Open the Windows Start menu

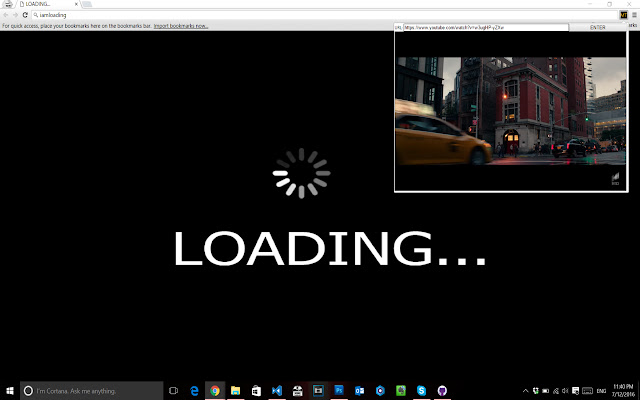click(10, 391)
